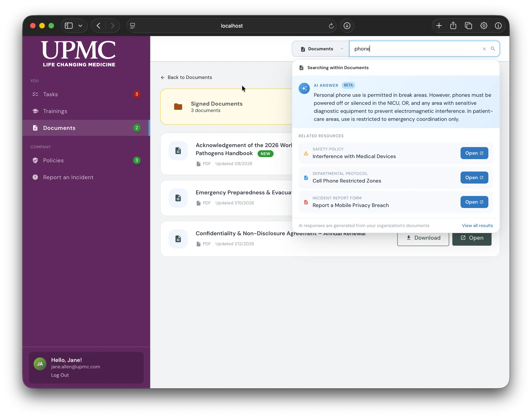The height and width of the screenshot is (418, 532).
Task: Click the browser info icon
Action: (x=498, y=26)
